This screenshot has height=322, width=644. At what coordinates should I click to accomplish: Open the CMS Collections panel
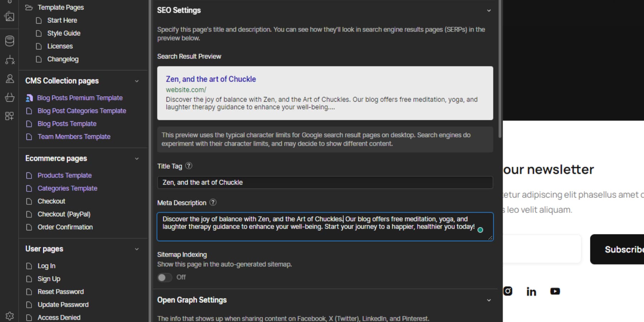point(9,40)
